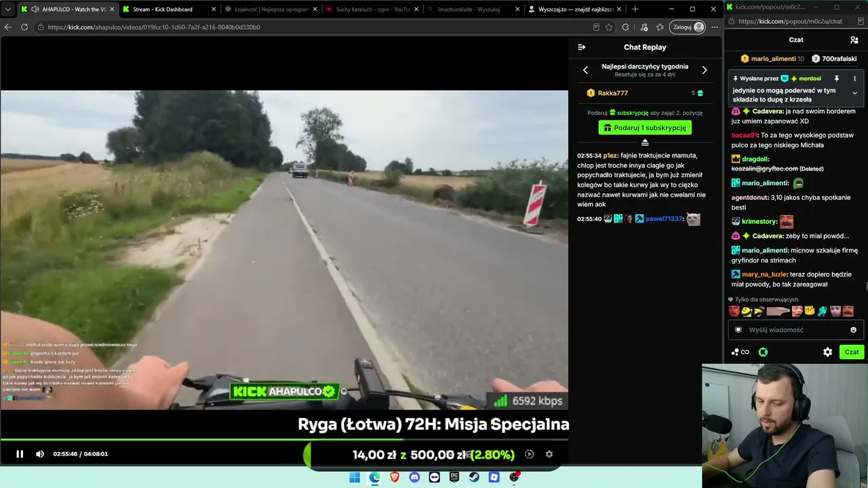
Task: Click the playback speed icon in player
Action: coord(530,454)
